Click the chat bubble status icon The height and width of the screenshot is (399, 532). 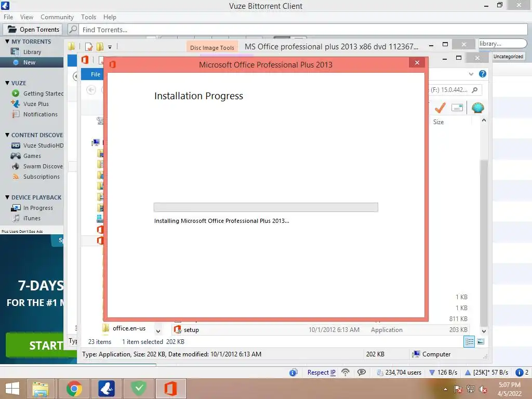[x=362, y=372]
